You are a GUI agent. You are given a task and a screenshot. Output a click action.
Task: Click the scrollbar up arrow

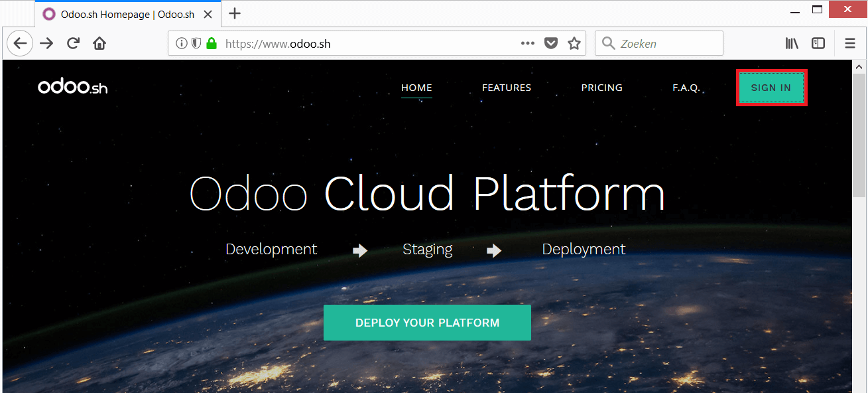(x=859, y=67)
